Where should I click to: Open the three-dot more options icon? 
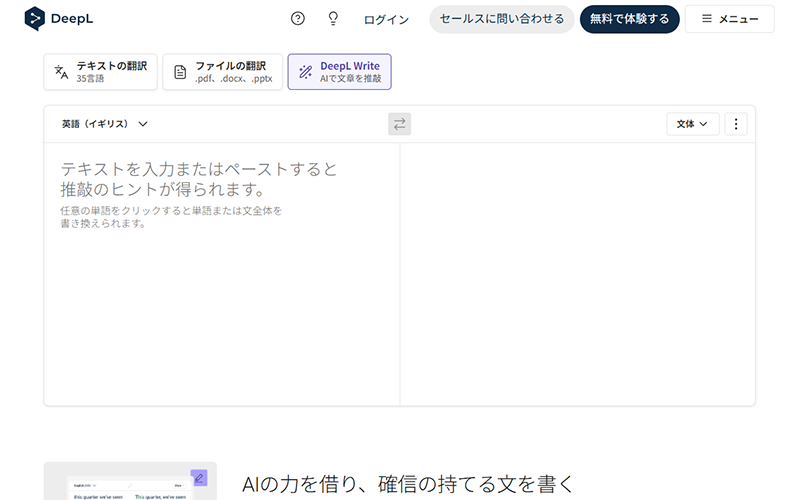pos(736,124)
